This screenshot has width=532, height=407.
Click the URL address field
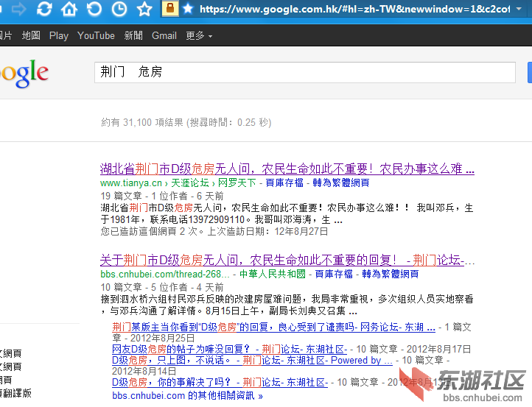tap(354, 9)
